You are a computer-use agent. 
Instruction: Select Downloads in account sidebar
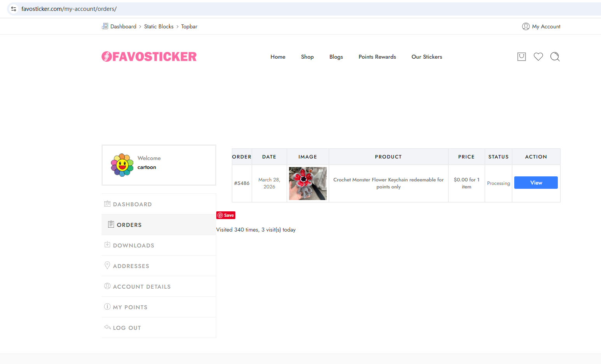click(133, 246)
